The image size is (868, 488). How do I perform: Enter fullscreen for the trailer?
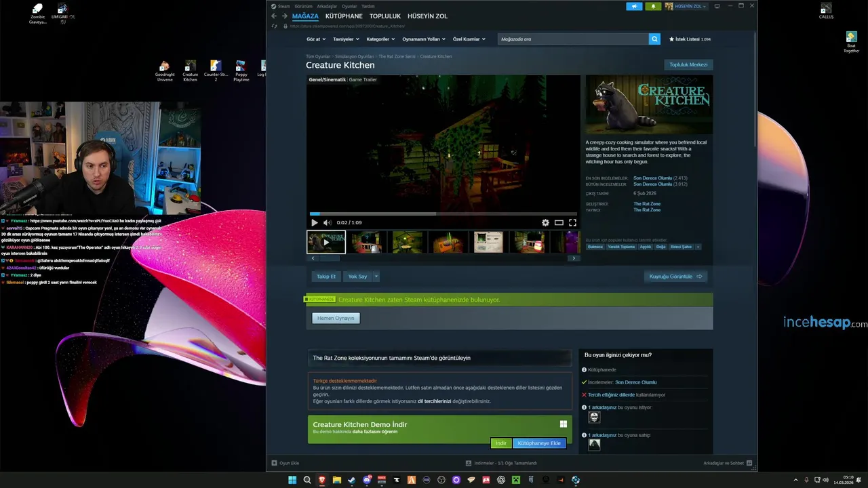572,222
